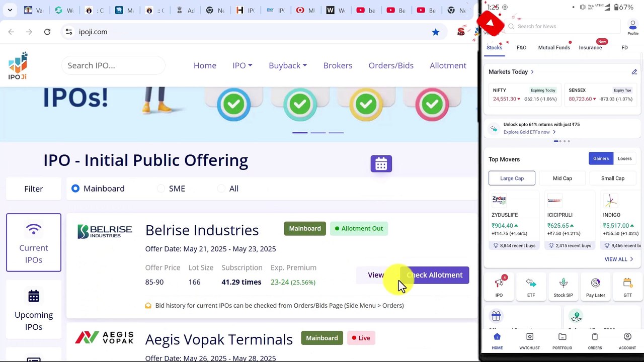The image size is (644, 362).
Task: Open the purple calendar icon
Action: point(381,164)
